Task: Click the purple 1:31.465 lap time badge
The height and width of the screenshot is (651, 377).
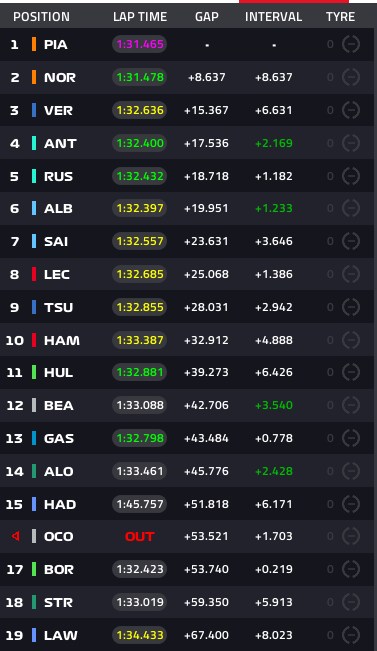Action: 140,44
